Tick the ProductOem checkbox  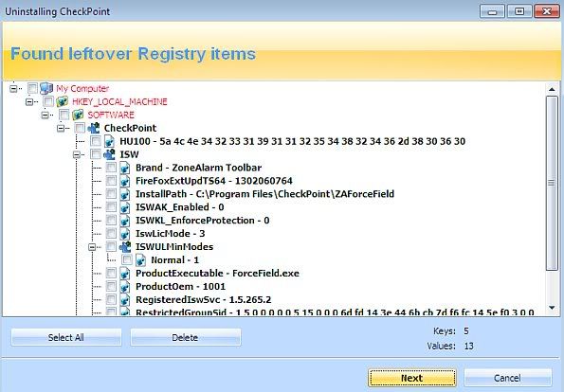point(111,286)
